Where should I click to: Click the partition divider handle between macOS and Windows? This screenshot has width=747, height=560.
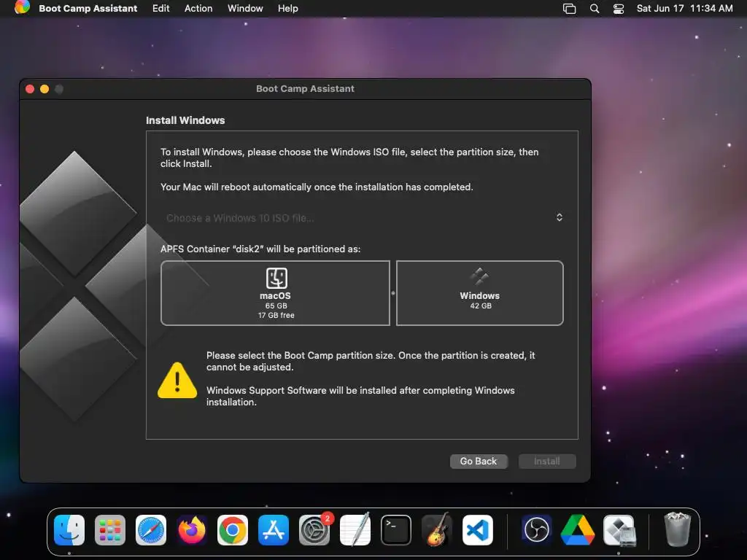[x=393, y=293]
